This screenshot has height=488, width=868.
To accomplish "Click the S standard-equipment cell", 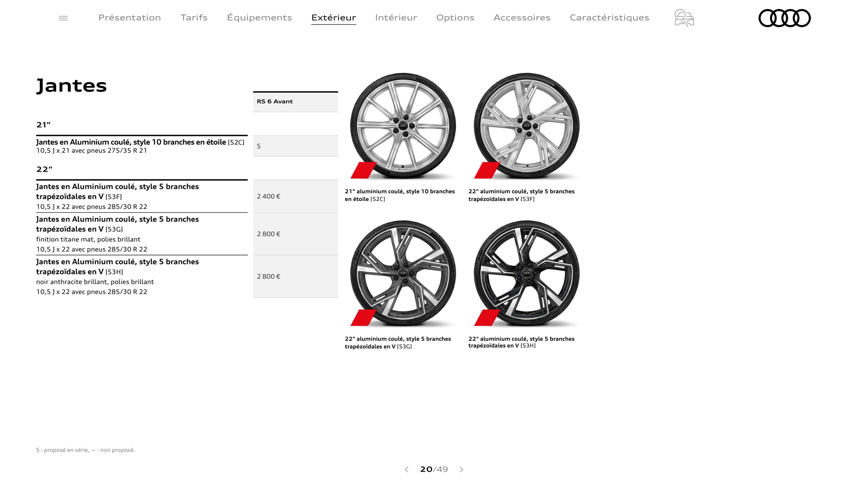I will coord(295,146).
